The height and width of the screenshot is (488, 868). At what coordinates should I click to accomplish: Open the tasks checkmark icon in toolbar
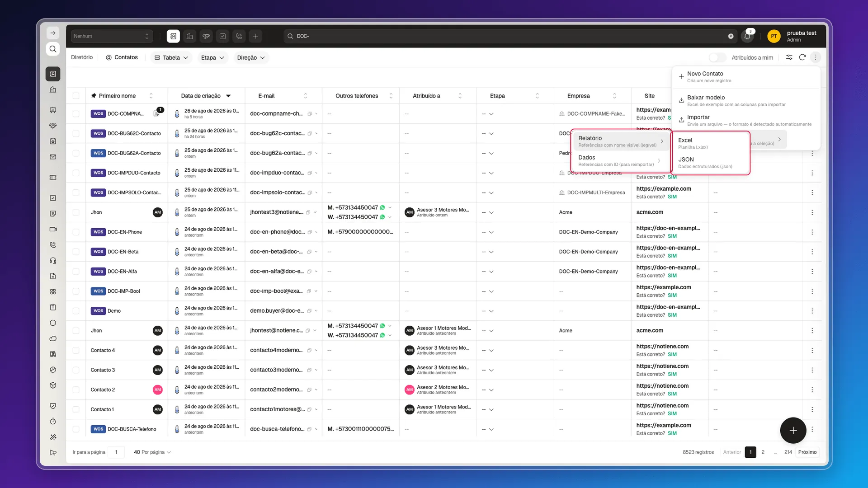pos(223,36)
